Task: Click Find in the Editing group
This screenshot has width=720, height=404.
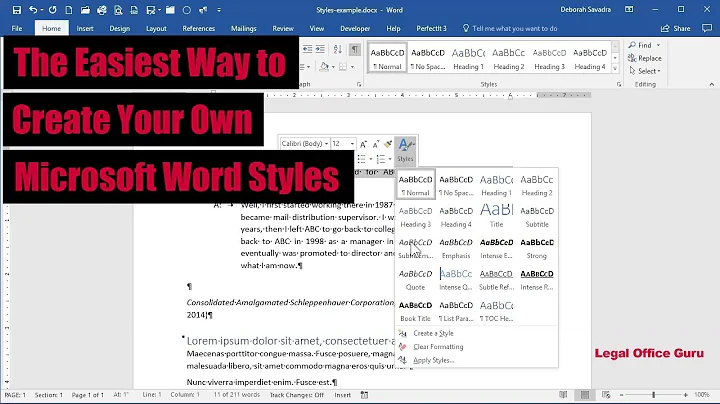Action: coord(640,45)
